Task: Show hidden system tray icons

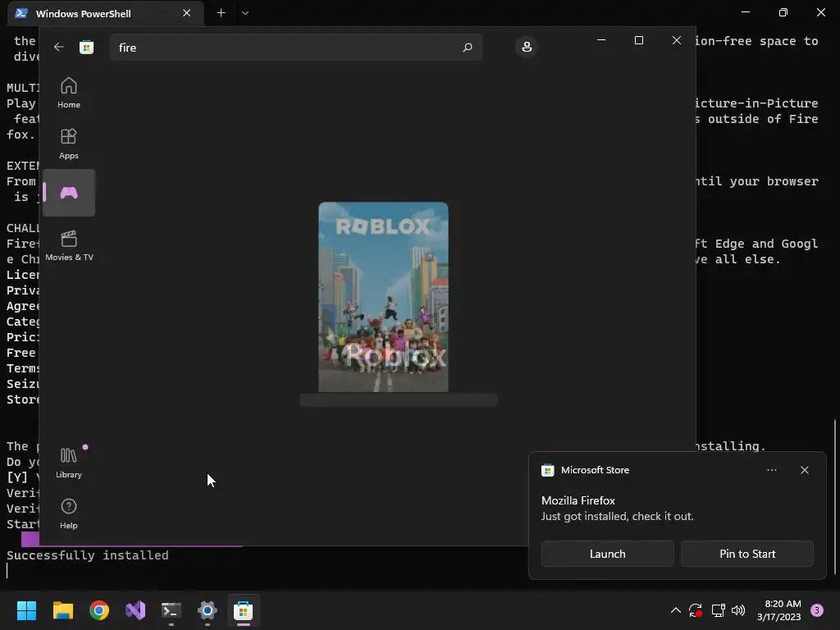Action: click(x=676, y=610)
